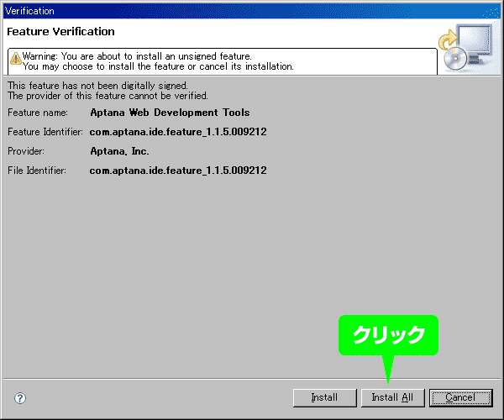Screen dimensions: 504x420
Task: Click 'This feature has not been digitally signed' text
Action: click(x=97, y=86)
